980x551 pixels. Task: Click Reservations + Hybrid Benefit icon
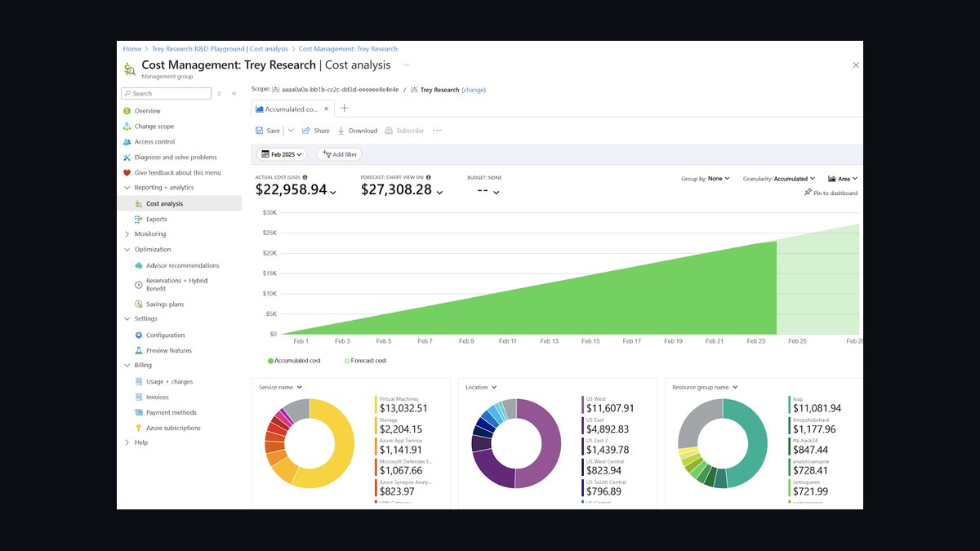(139, 284)
